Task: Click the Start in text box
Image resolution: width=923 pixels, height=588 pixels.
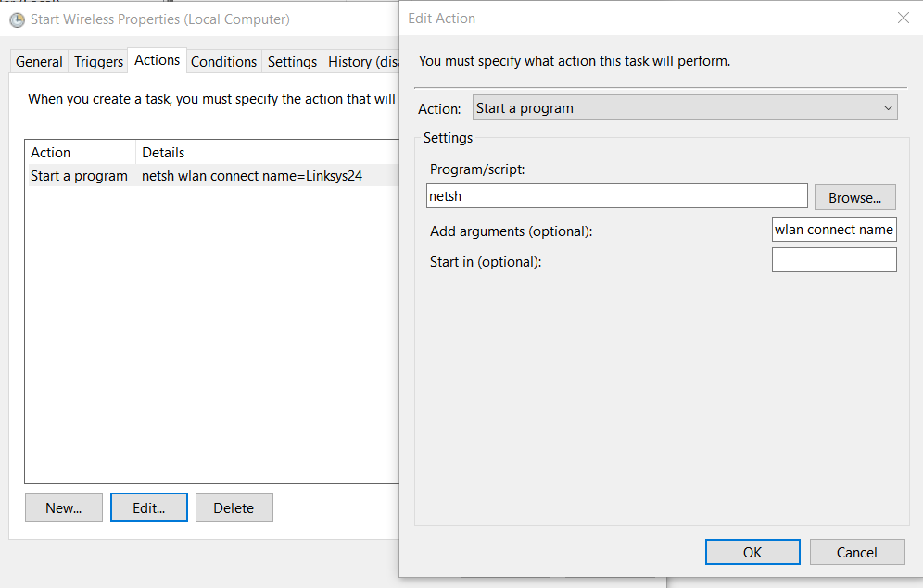Action: 833,260
